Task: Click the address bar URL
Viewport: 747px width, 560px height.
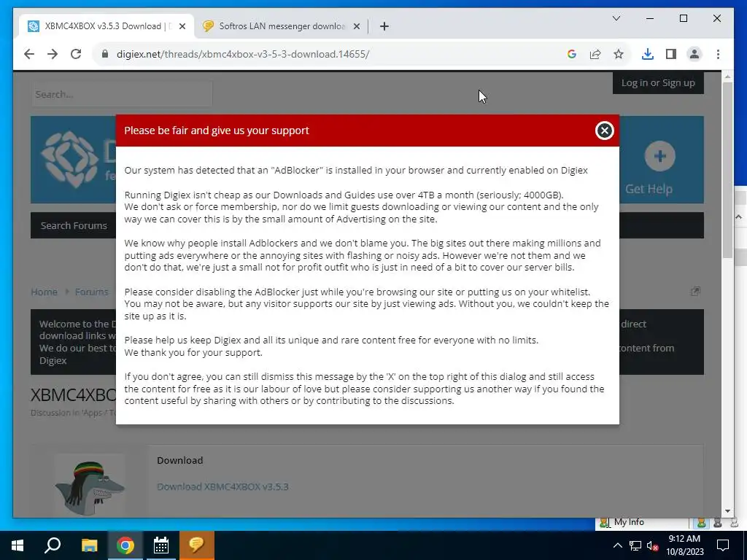Action: click(243, 54)
